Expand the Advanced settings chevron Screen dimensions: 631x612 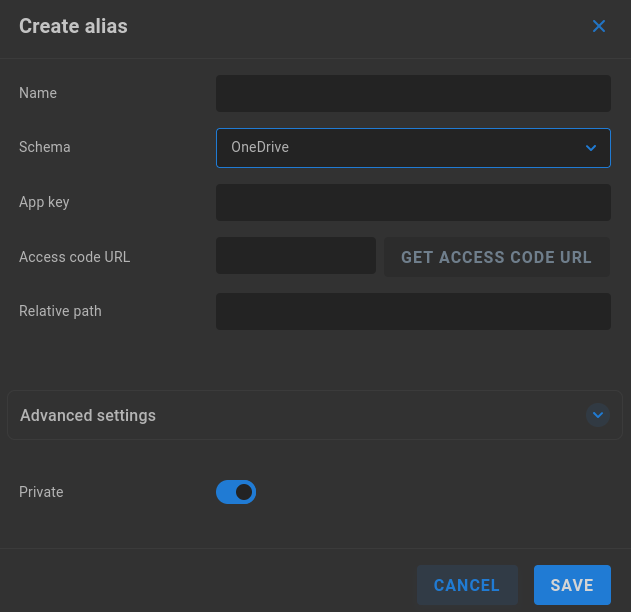tap(598, 415)
